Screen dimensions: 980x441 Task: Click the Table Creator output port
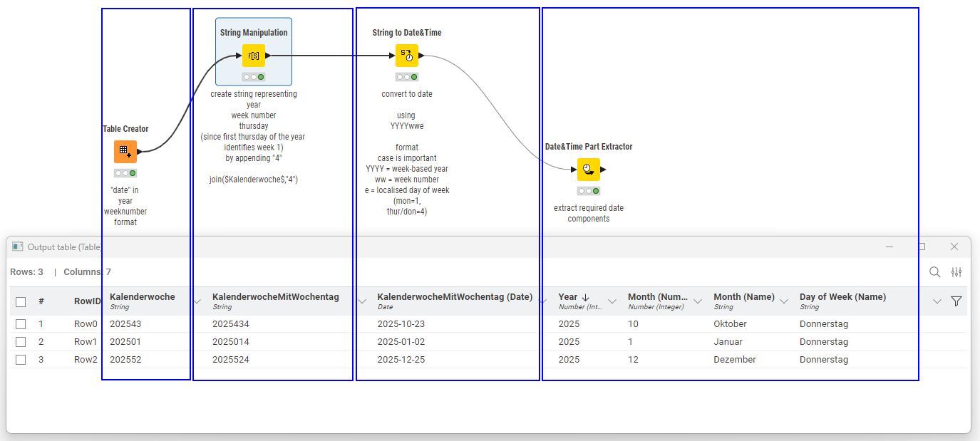(140, 151)
